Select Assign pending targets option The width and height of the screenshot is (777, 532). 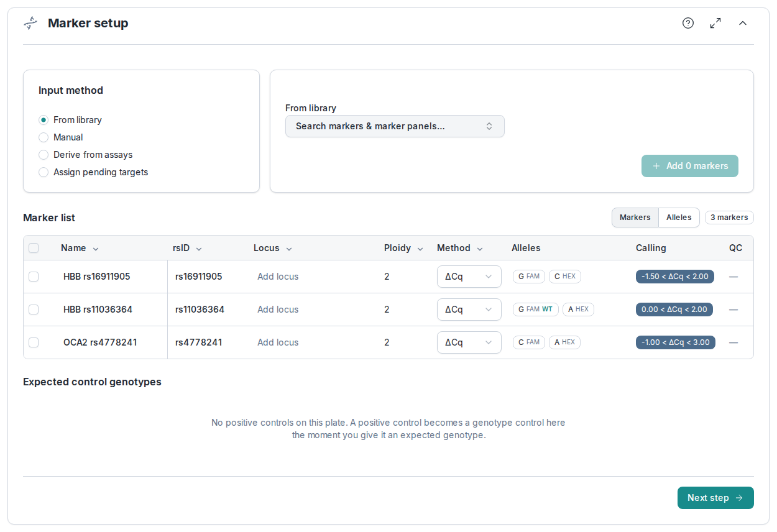44,172
